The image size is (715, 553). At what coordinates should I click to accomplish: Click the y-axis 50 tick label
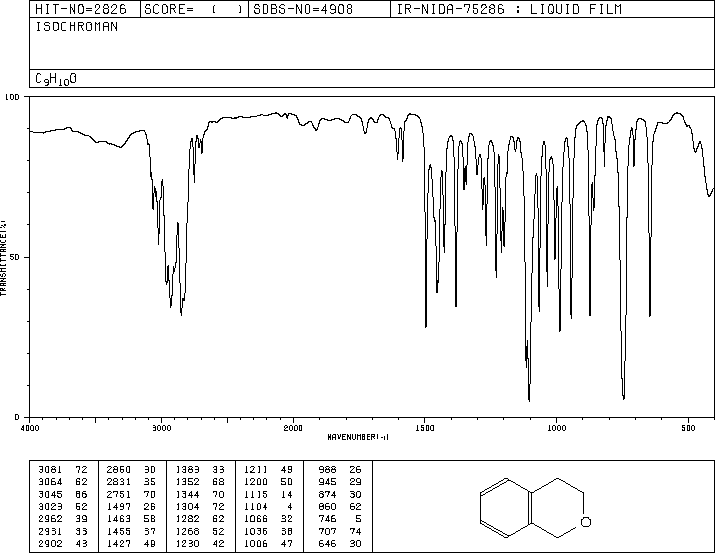(x=15, y=257)
